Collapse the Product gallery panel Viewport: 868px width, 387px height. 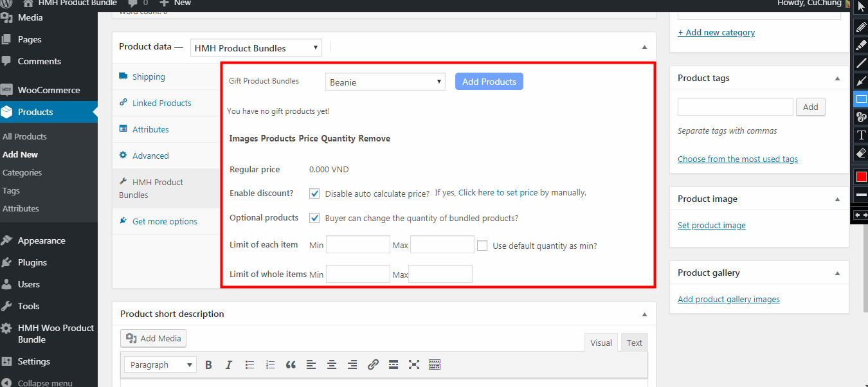point(837,273)
